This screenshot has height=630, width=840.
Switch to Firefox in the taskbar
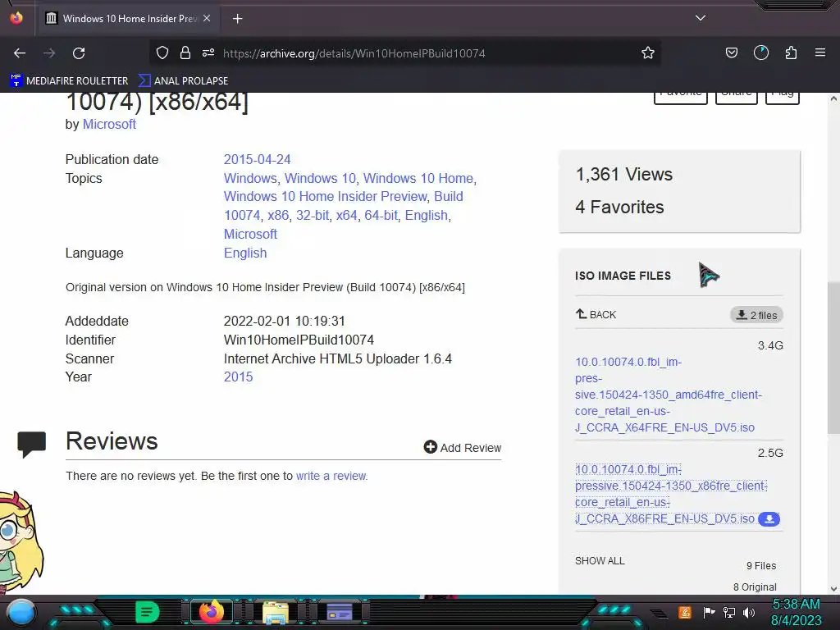tap(211, 612)
